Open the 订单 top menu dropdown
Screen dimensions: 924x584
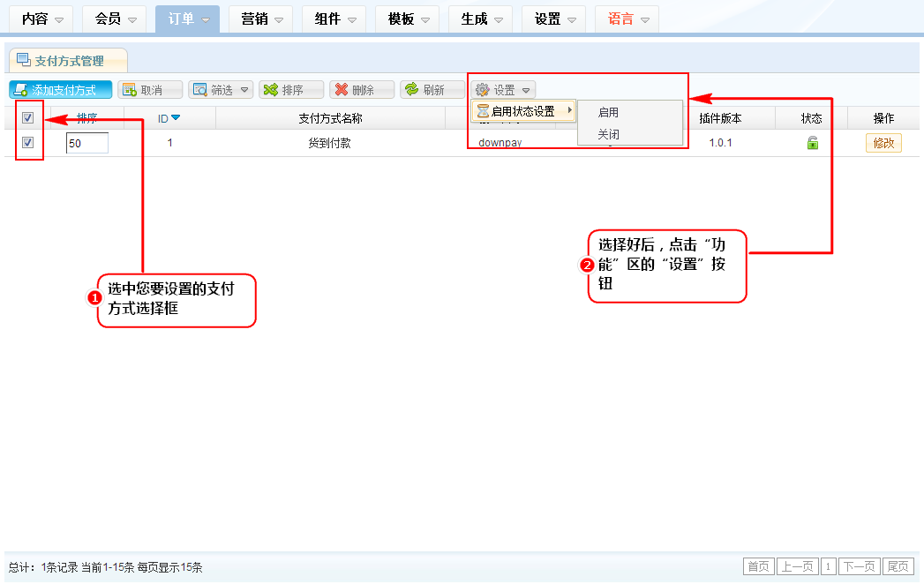187,19
